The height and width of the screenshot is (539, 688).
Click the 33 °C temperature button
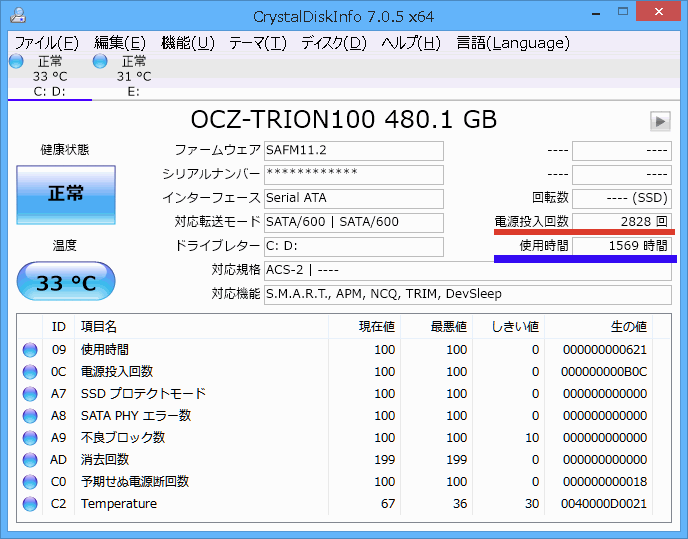click(x=66, y=281)
